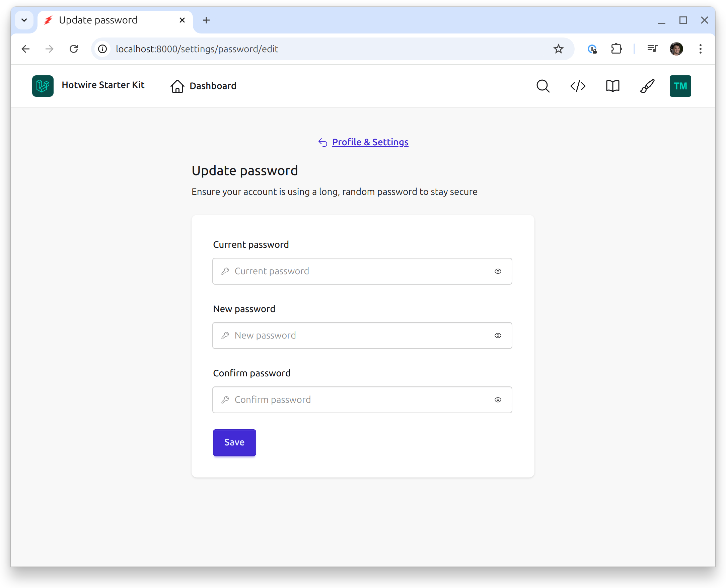Open a new browser tab
The height and width of the screenshot is (588, 726).
pos(206,20)
